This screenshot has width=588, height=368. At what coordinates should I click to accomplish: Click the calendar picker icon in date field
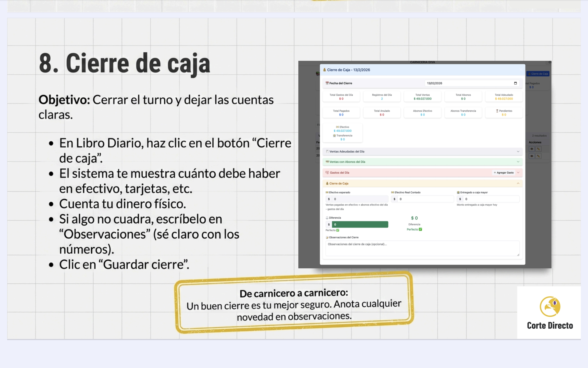pos(515,83)
